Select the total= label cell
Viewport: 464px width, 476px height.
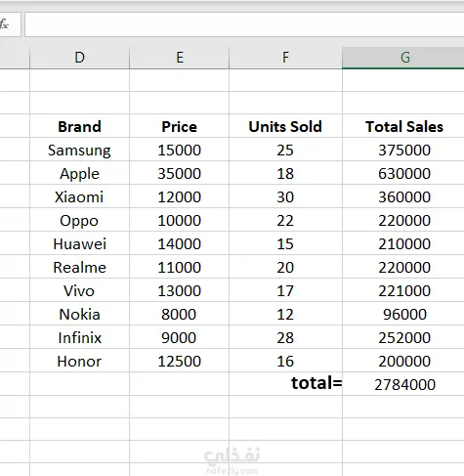(285, 384)
